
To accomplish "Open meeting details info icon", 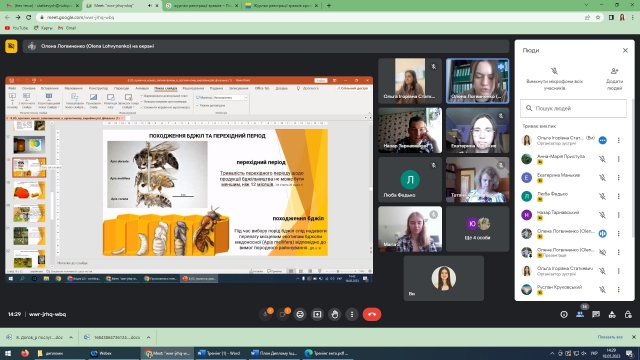I will [564, 314].
